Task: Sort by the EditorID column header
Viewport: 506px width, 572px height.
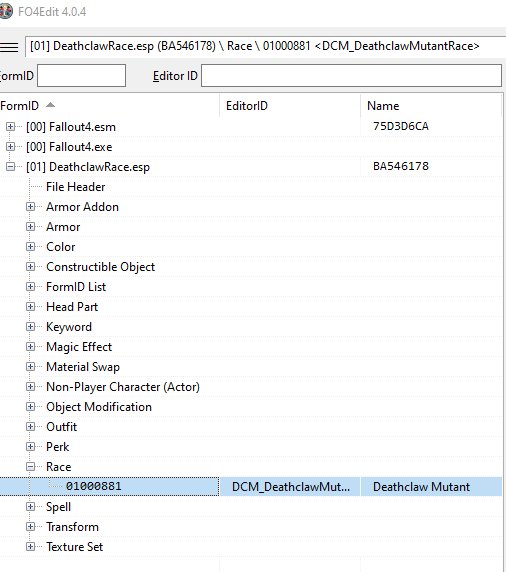Action: (x=290, y=106)
